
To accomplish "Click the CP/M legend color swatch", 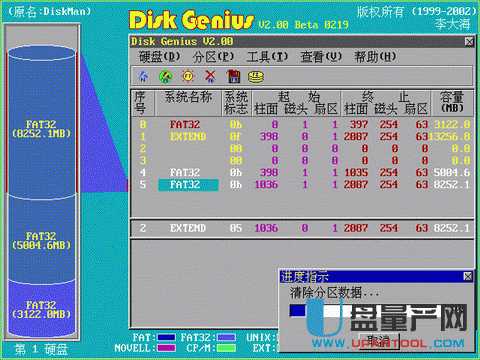I will (227, 348).
